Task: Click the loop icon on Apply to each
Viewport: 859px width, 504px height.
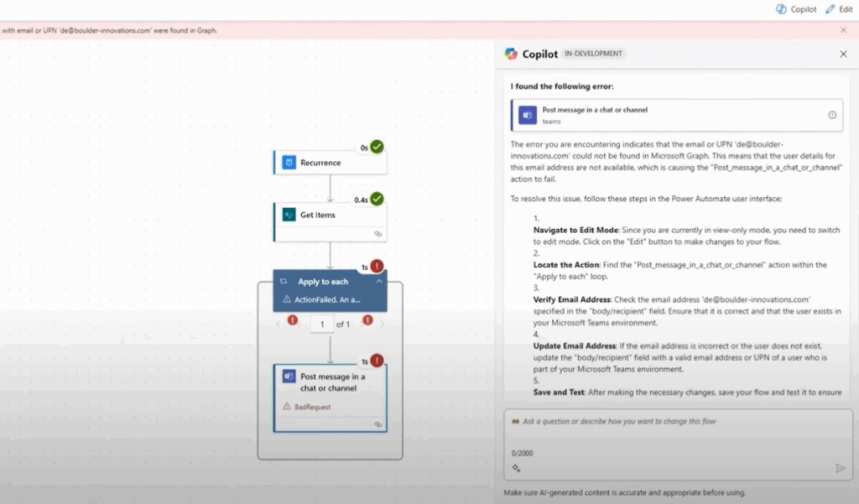Action: 284,281
